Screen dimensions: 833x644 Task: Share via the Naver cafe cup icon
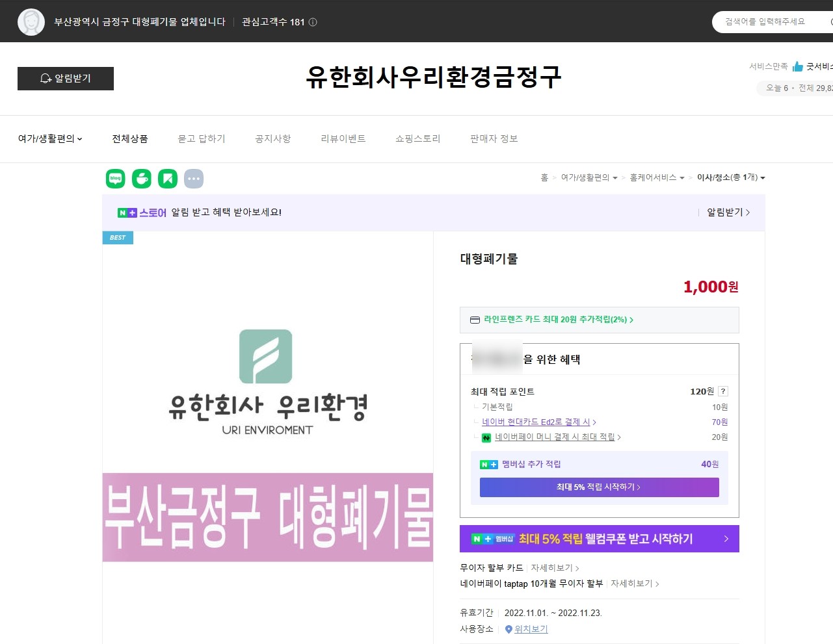[142, 179]
